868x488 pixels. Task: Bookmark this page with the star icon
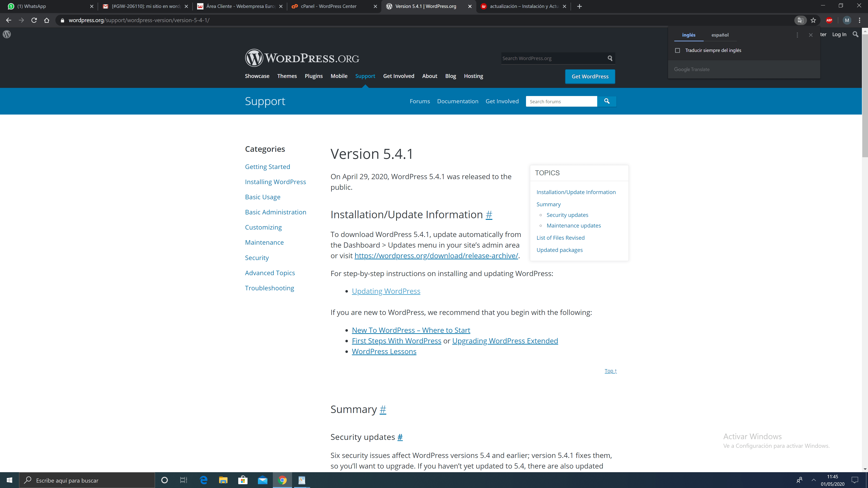point(814,20)
